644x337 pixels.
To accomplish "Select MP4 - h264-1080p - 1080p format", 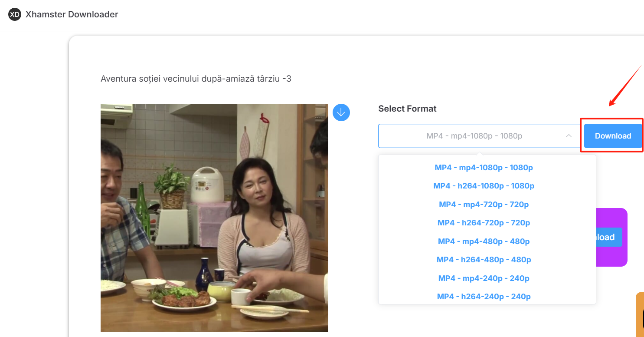I will [484, 185].
